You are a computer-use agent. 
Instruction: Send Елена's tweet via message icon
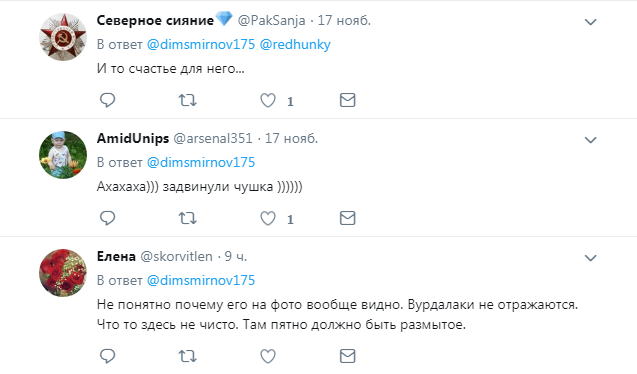347,356
